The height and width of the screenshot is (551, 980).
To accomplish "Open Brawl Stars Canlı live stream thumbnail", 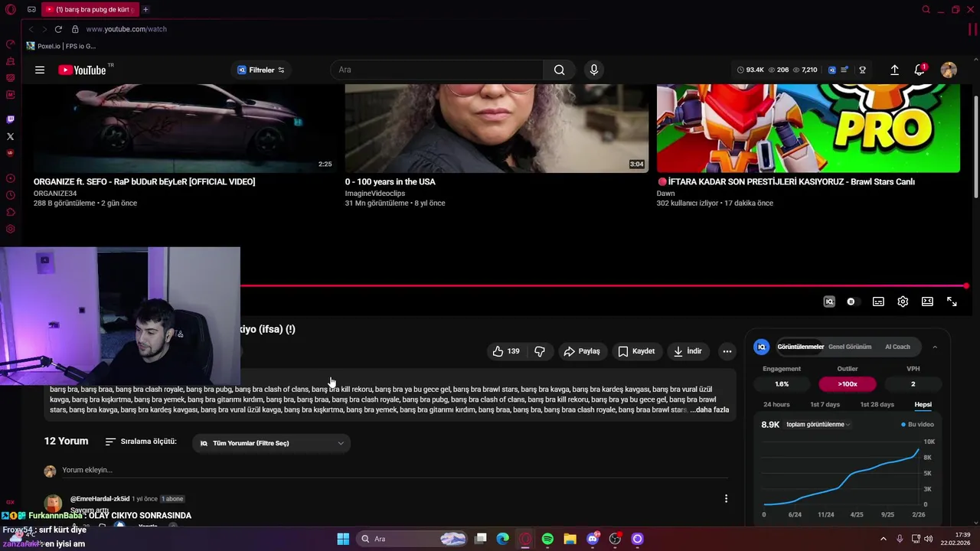I will (x=808, y=128).
